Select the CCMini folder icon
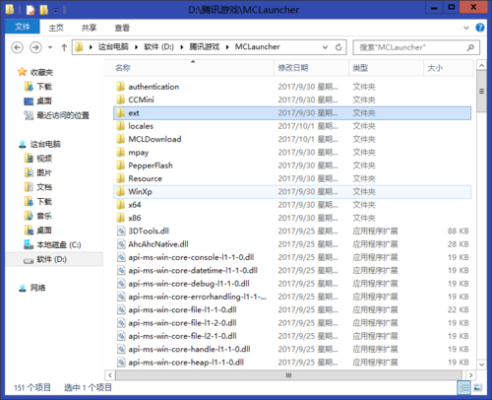Image resolution: width=492 pixels, height=400 pixels. (x=121, y=100)
